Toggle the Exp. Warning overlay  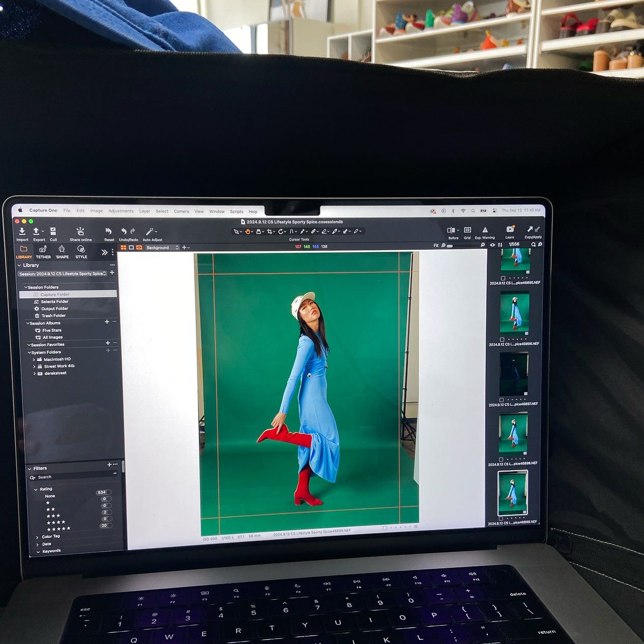(x=485, y=230)
